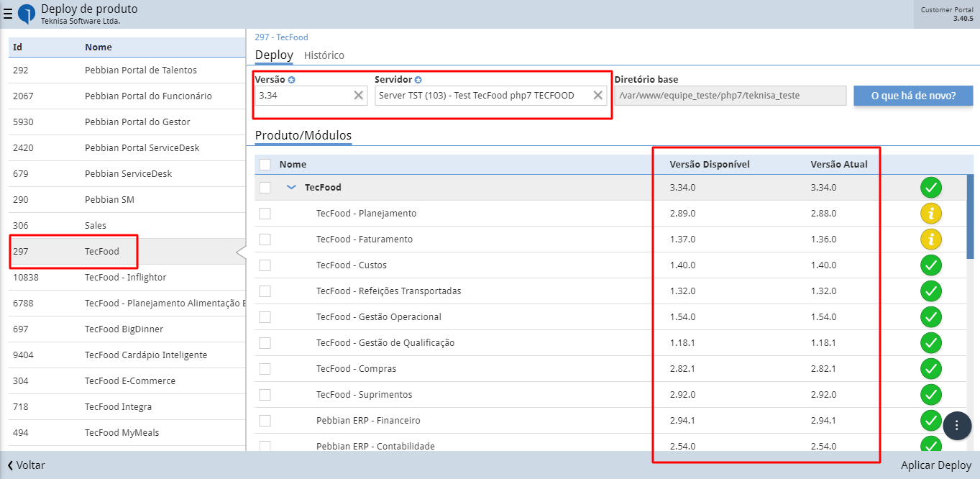Image resolution: width=980 pixels, height=479 pixels.
Task: Switch to the Histórico tab
Action: (324, 55)
